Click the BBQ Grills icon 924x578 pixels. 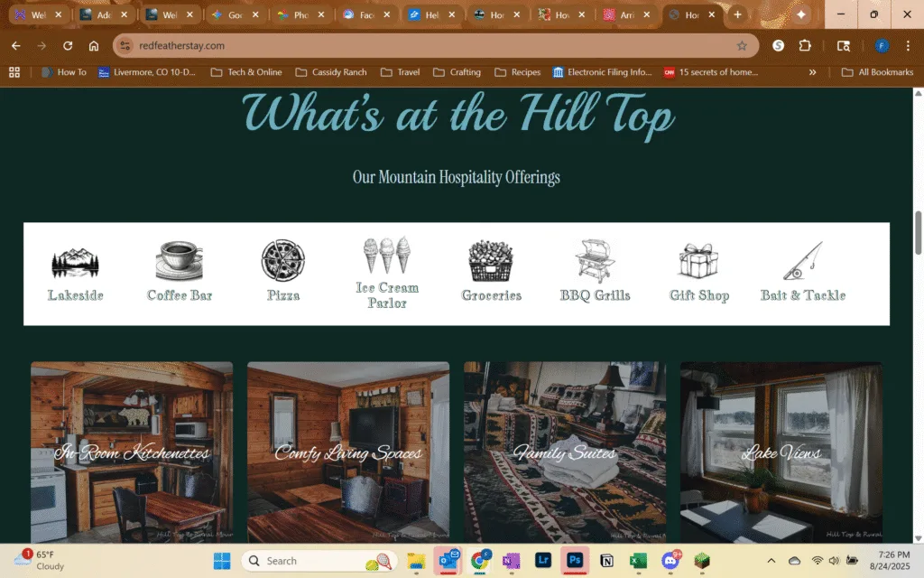click(595, 260)
